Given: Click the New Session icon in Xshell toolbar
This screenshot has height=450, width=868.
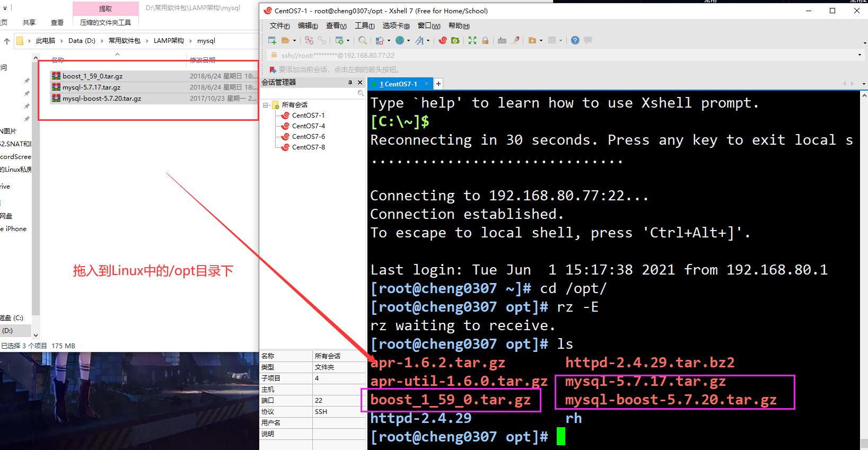Looking at the screenshot, I should (272, 40).
